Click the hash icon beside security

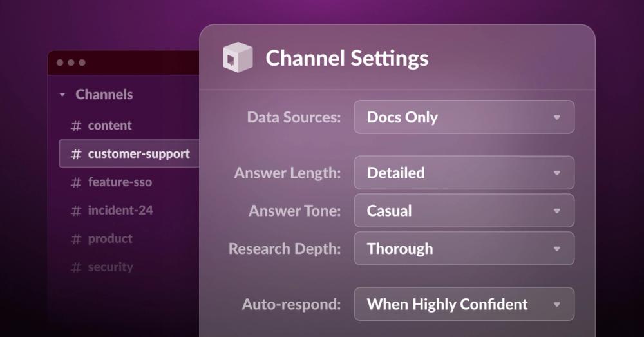click(x=76, y=267)
